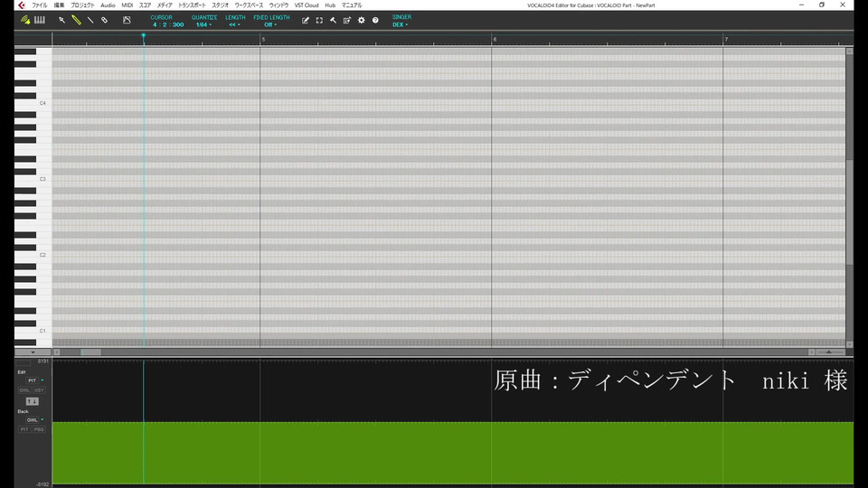Click the piano keyboard icon in toolbar
Viewport: 868px width, 488px height.
(x=39, y=20)
